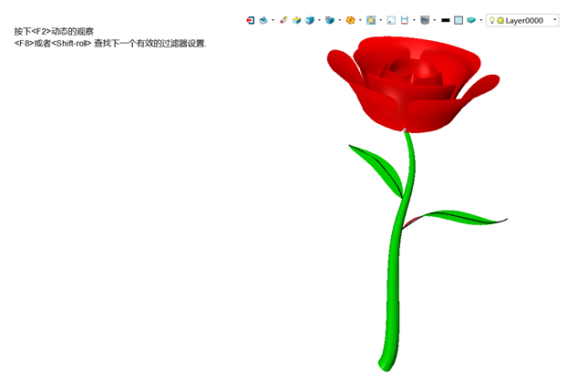Click the cube section view icon
Viewport: 587px width, 392px height.
pos(330,19)
